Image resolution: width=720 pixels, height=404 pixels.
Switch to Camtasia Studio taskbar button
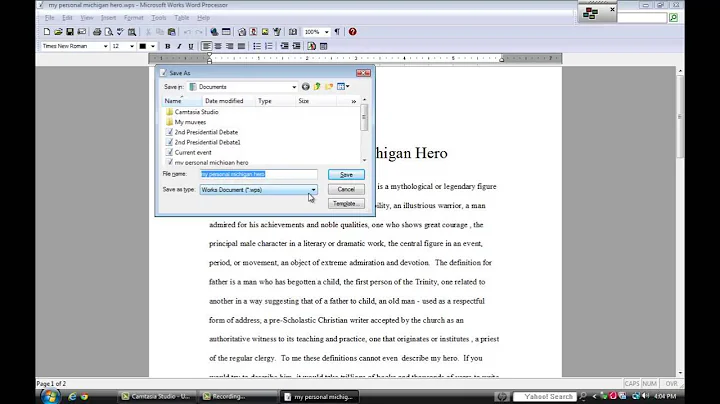pyautogui.click(x=157, y=396)
